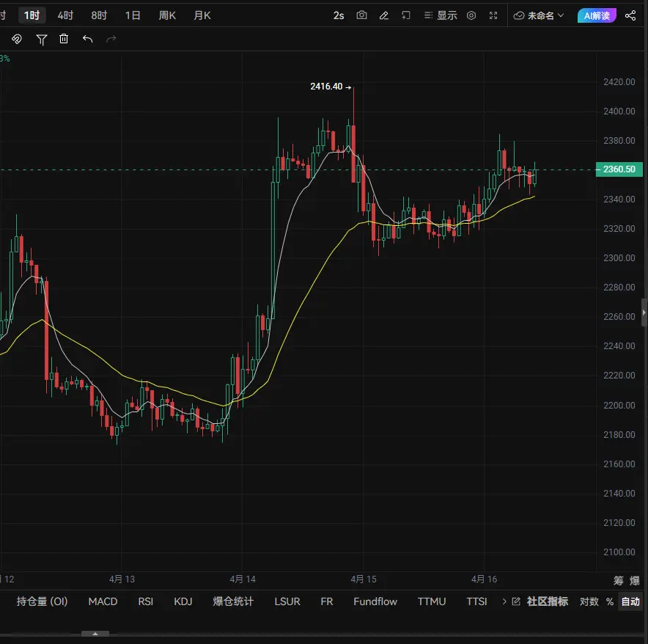
Task: Switch to the 1日 timeframe
Action: coord(133,15)
